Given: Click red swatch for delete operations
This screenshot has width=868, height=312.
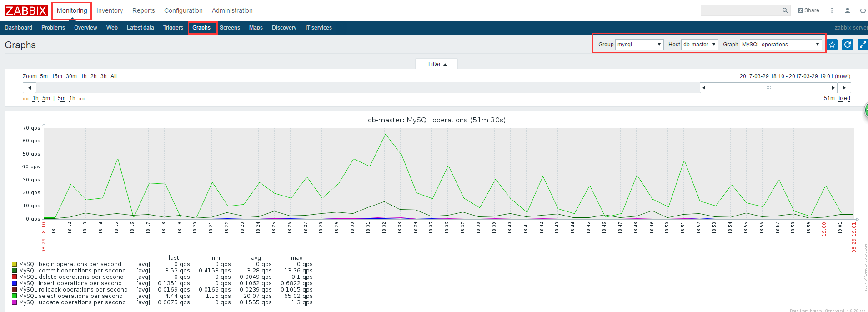Looking at the screenshot, I should (15, 277).
